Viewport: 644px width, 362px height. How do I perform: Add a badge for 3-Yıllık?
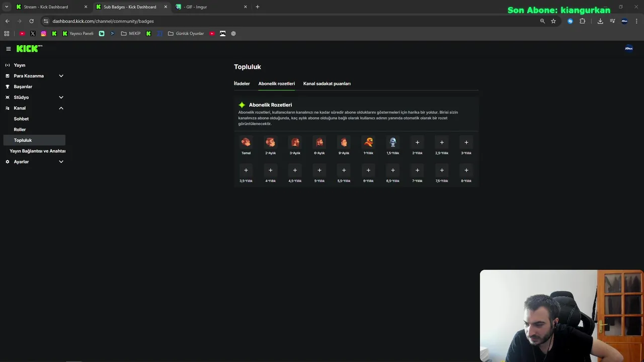point(466,142)
